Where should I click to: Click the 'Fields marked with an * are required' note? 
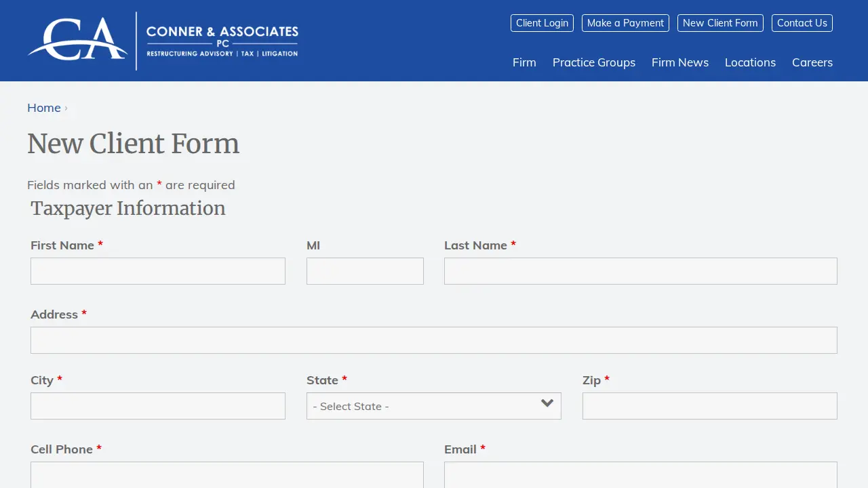(x=131, y=185)
